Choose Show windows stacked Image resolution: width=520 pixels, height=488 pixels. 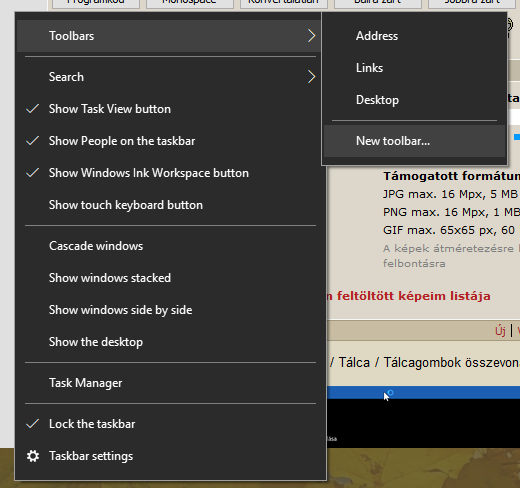point(170,278)
